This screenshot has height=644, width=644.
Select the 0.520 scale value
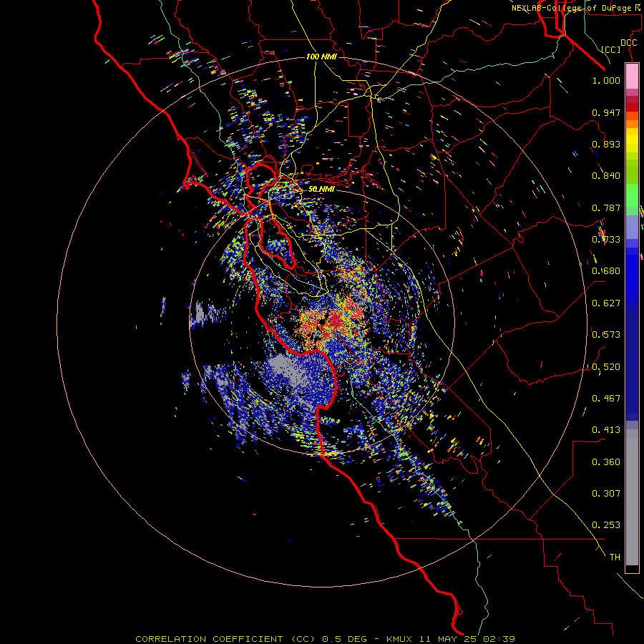tap(606, 367)
